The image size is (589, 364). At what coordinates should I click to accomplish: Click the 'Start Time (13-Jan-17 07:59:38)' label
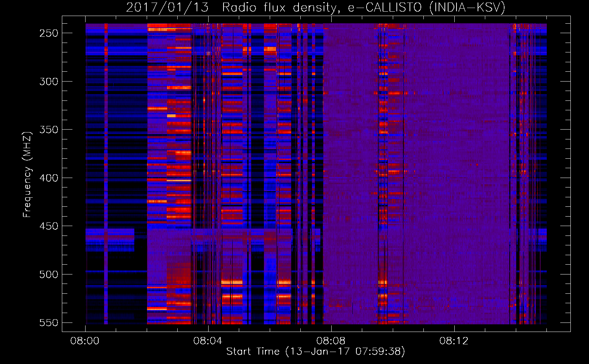pos(316,352)
